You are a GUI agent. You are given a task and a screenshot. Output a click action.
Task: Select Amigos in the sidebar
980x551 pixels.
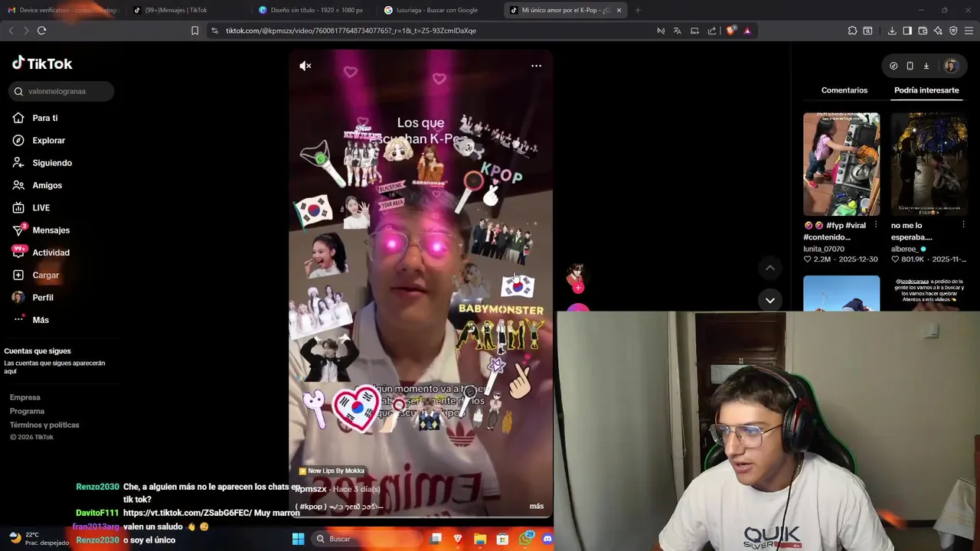click(x=38, y=185)
